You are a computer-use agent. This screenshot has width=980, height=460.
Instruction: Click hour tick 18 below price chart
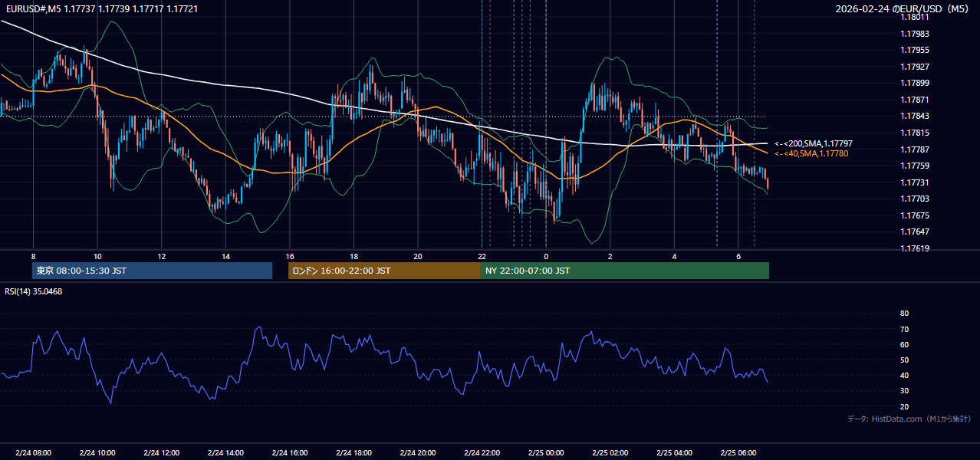tap(354, 256)
